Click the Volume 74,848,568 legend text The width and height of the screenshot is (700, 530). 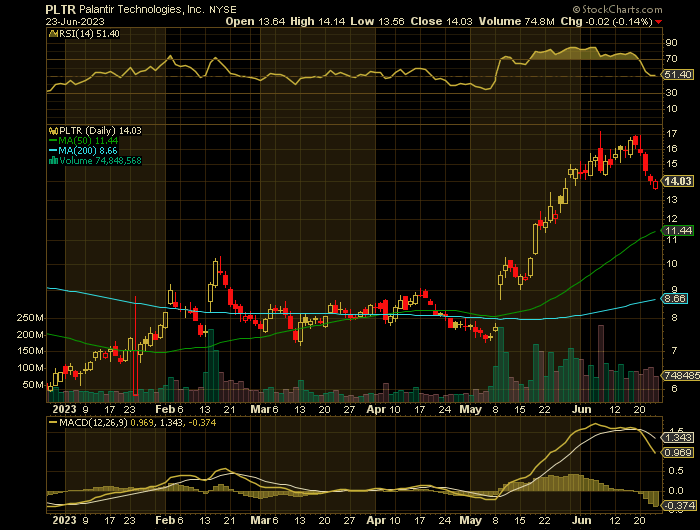[x=100, y=161]
